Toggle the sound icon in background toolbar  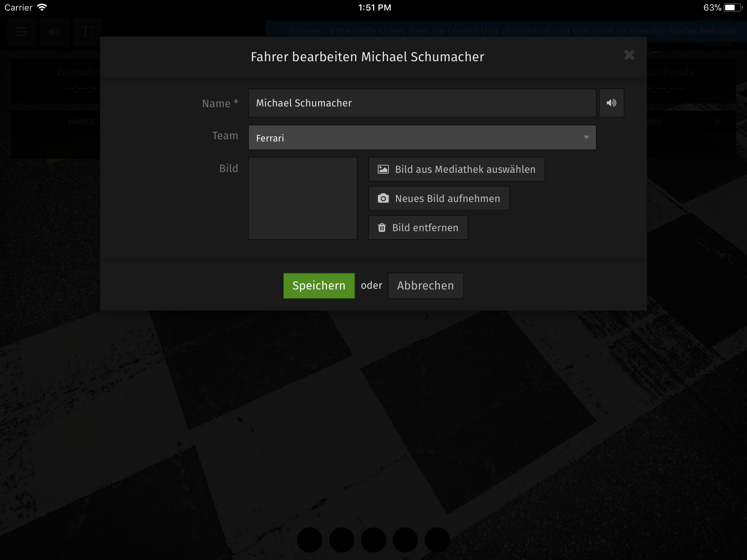(x=54, y=32)
